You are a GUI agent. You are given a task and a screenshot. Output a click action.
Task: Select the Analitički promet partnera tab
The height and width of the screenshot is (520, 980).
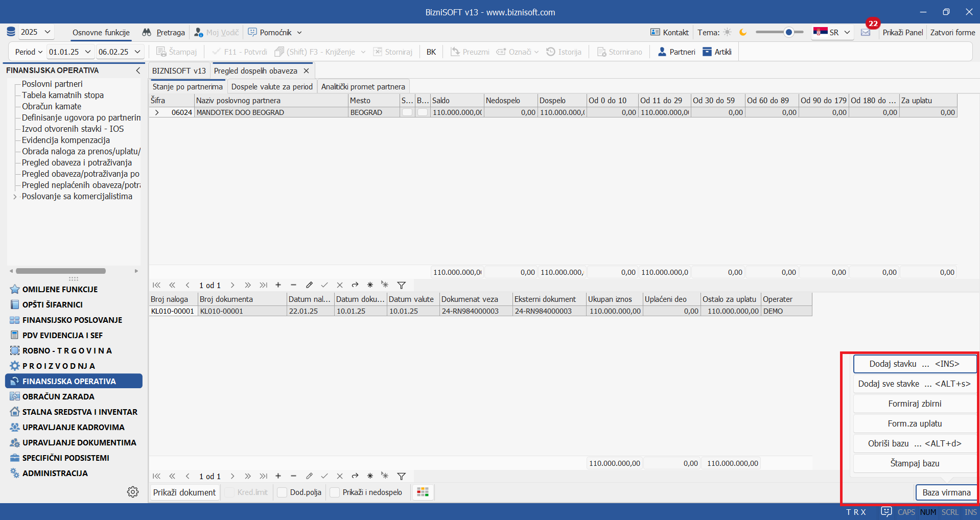point(363,87)
